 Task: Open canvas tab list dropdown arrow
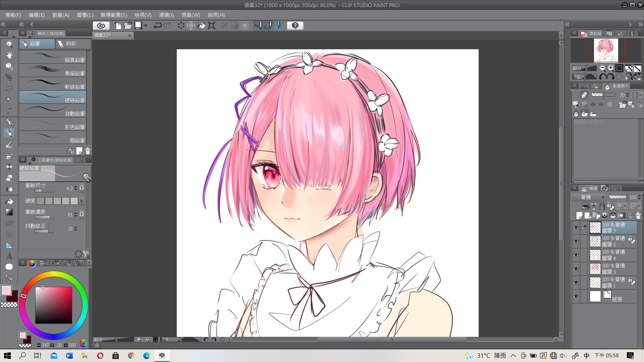(561, 35)
